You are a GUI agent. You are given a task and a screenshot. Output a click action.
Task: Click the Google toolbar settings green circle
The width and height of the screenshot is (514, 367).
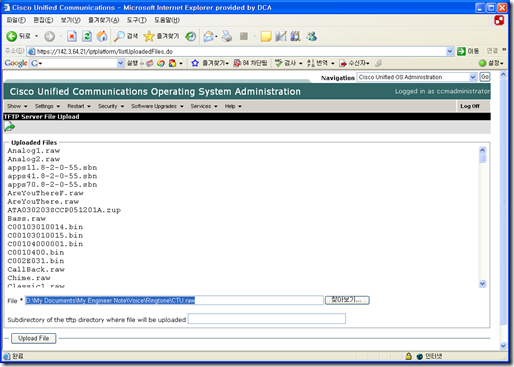pos(483,63)
